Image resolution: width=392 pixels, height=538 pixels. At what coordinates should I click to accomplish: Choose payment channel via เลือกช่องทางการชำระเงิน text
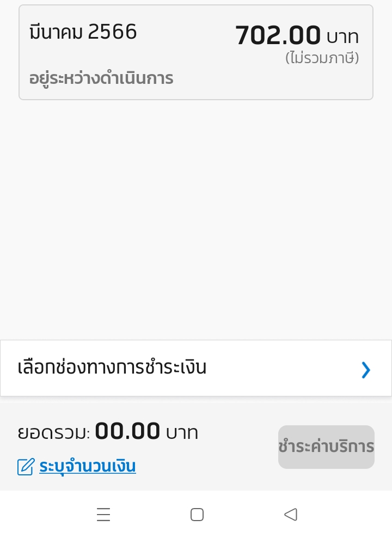[x=112, y=367]
